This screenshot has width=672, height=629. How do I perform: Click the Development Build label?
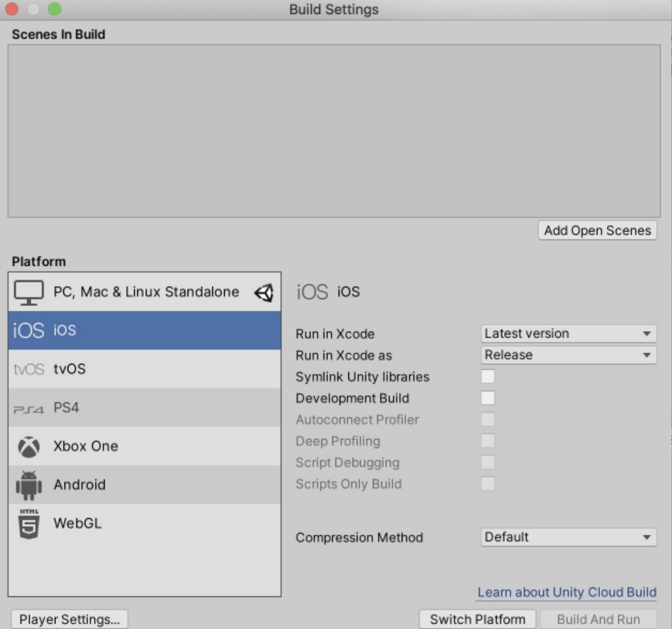pyautogui.click(x=352, y=398)
